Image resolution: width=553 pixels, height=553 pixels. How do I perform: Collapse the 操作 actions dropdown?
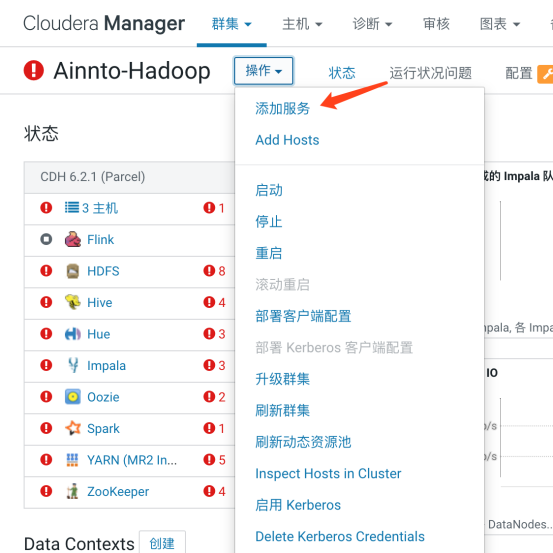point(263,71)
